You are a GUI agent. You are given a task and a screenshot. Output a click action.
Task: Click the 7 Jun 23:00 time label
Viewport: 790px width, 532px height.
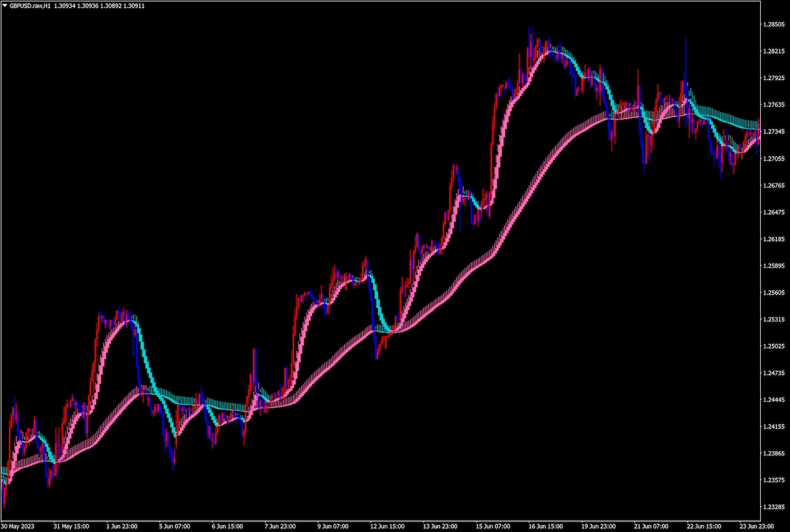click(282, 526)
